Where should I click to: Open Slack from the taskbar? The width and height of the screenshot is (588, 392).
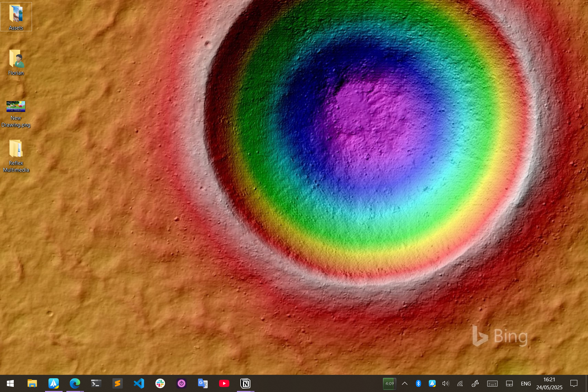click(160, 383)
